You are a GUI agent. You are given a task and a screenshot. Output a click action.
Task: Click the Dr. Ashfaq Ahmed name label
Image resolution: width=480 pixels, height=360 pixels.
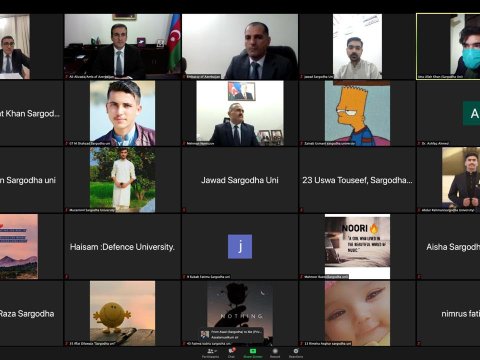tap(435, 143)
